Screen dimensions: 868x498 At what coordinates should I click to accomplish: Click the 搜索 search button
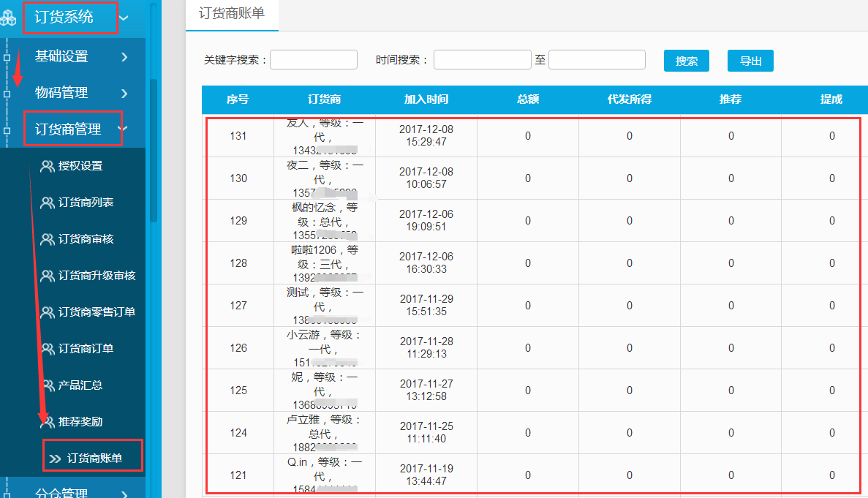point(687,61)
